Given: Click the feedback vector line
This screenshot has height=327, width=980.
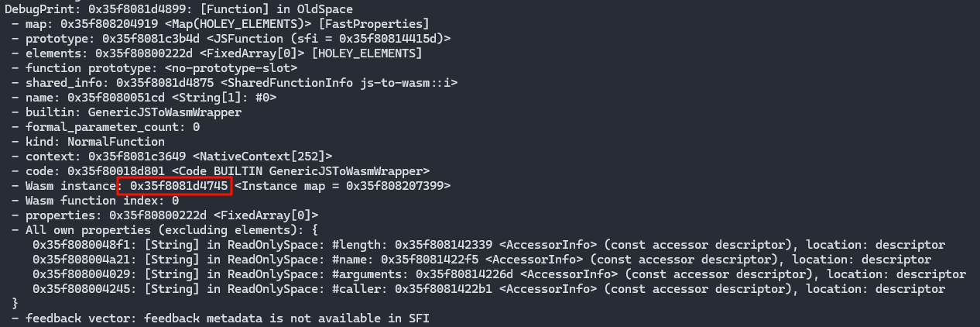Looking at the screenshot, I should pyautogui.click(x=226, y=318).
